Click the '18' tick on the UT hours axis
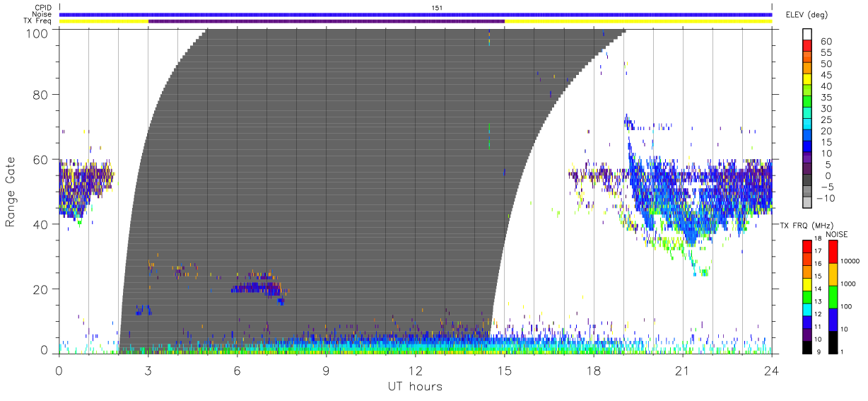The image size is (868, 401). click(x=594, y=370)
